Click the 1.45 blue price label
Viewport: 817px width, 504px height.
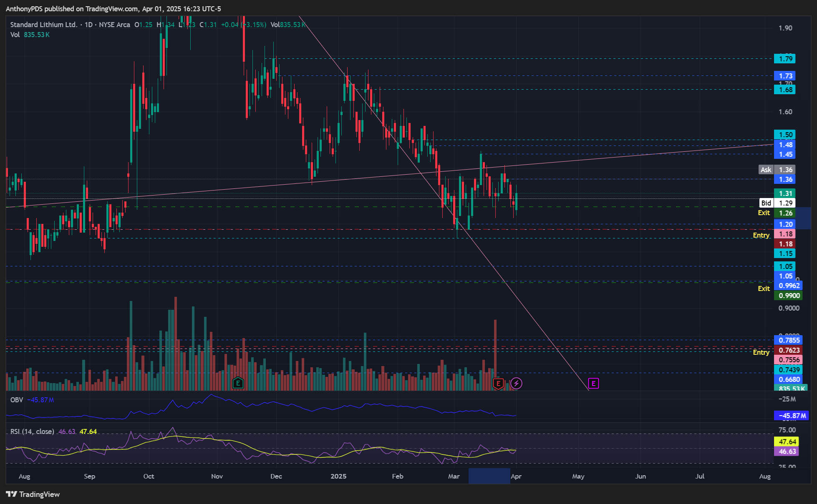click(x=784, y=154)
